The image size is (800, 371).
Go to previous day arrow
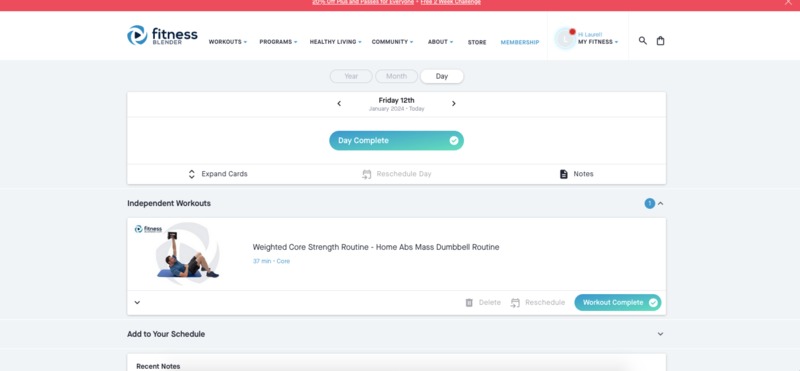click(x=339, y=104)
